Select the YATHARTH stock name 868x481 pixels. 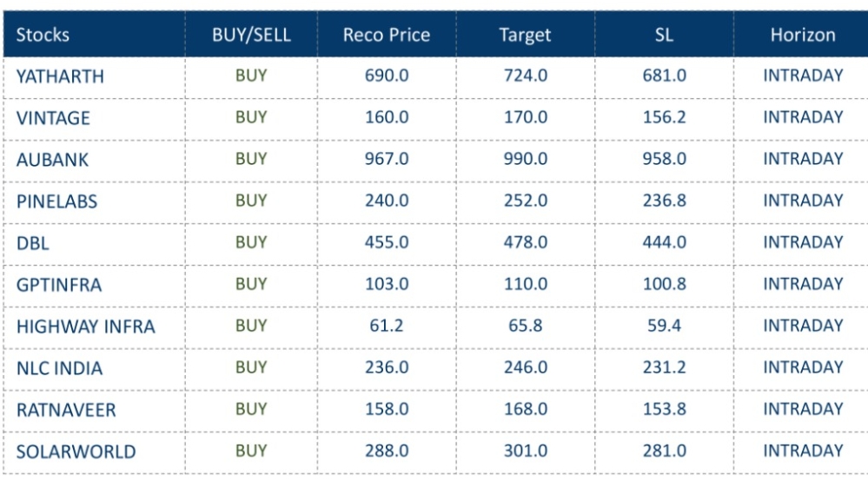(59, 76)
